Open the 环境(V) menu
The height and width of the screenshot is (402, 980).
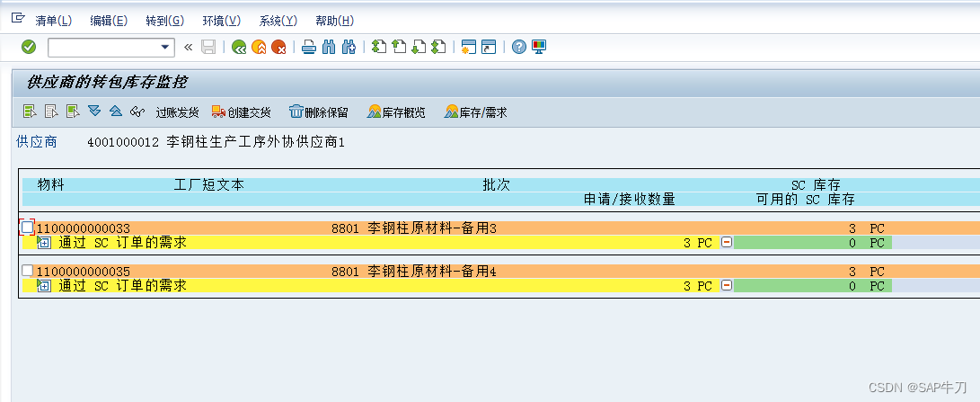coord(222,21)
